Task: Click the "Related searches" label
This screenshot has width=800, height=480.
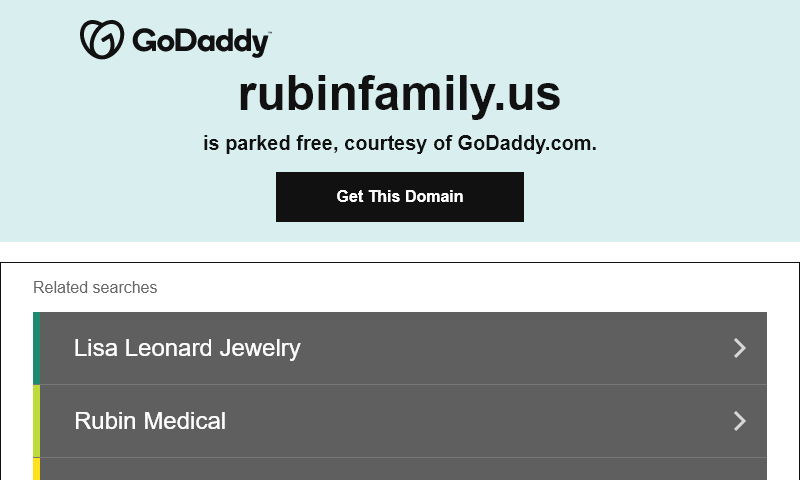Action: (95, 288)
